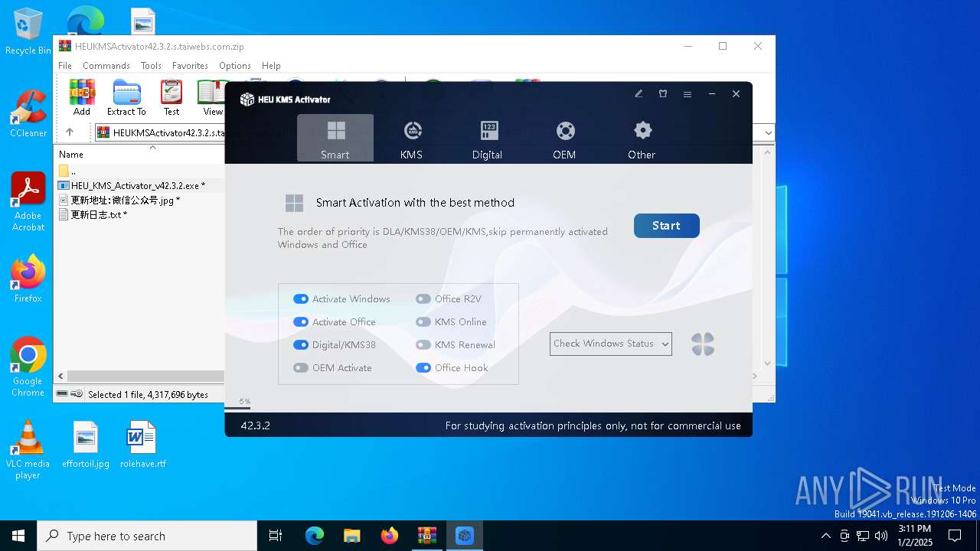The image size is (980, 551).
Task: Launch Microsoft Edge from the taskbar
Action: pyautogui.click(x=315, y=536)
